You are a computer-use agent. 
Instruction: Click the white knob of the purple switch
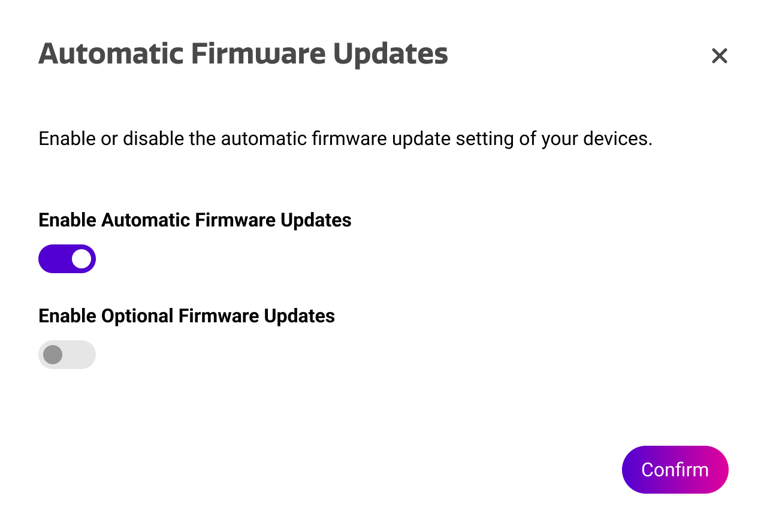(x=81, y=259)
